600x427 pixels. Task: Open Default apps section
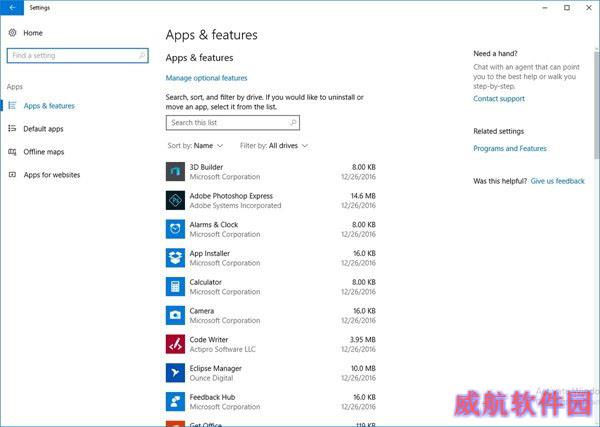(43, 129)
